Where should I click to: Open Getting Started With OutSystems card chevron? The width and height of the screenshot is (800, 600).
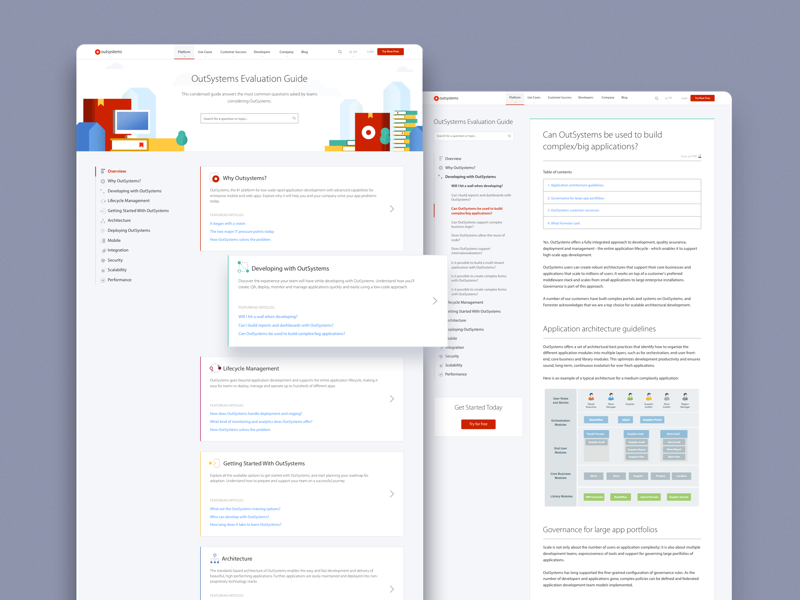coord(392,493)
